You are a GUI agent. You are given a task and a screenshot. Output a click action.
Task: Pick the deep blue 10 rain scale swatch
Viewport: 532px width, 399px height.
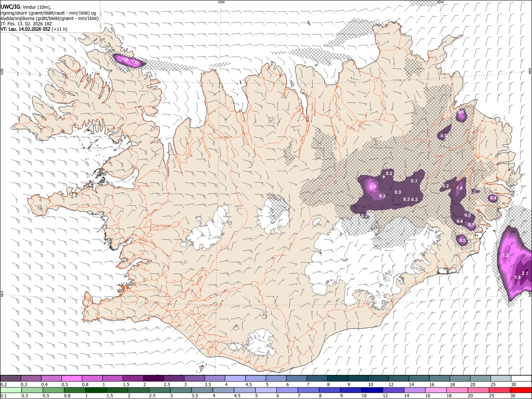click(372, 390)
